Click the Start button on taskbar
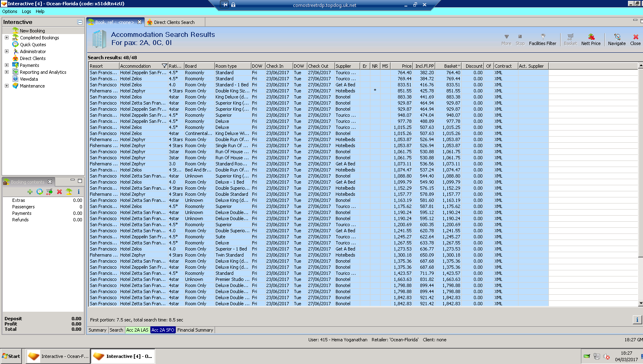643x364 pixels. (11, 356)
